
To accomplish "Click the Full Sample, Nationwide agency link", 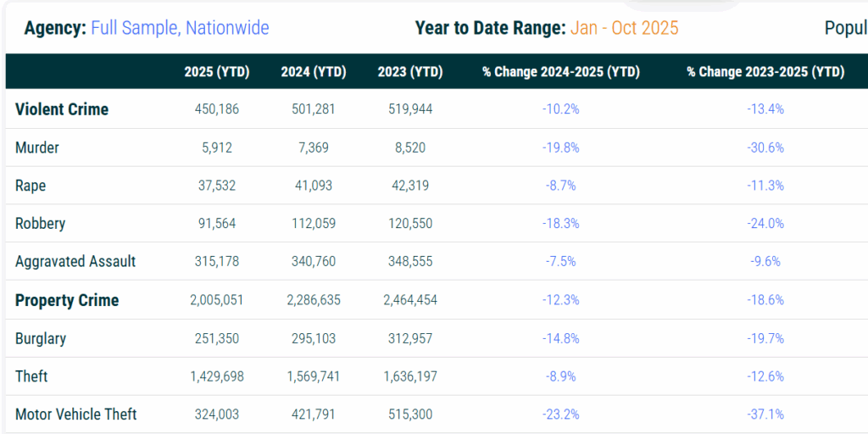I will [180, 28].
